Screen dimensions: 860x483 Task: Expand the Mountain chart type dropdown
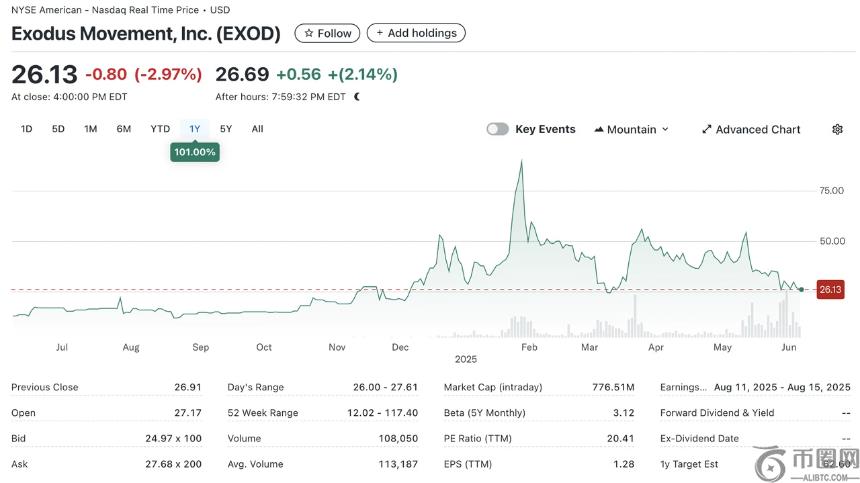click(x=632, y=129)
